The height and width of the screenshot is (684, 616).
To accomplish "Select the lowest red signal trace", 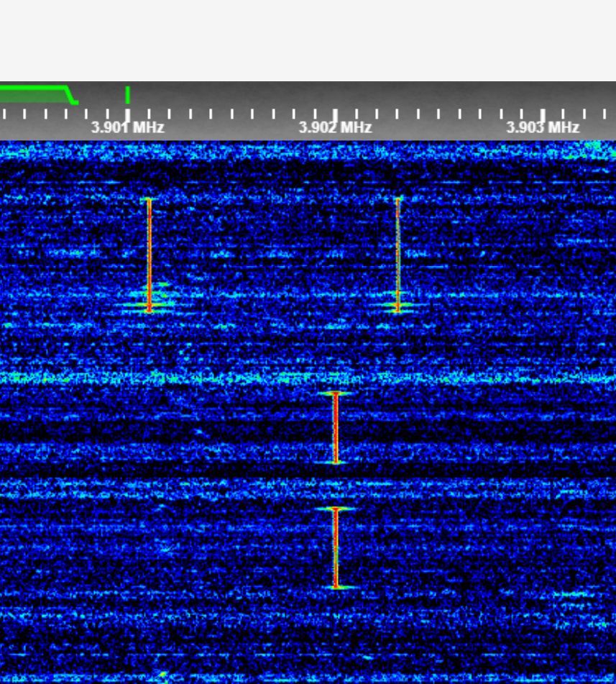I will point(335,548).
